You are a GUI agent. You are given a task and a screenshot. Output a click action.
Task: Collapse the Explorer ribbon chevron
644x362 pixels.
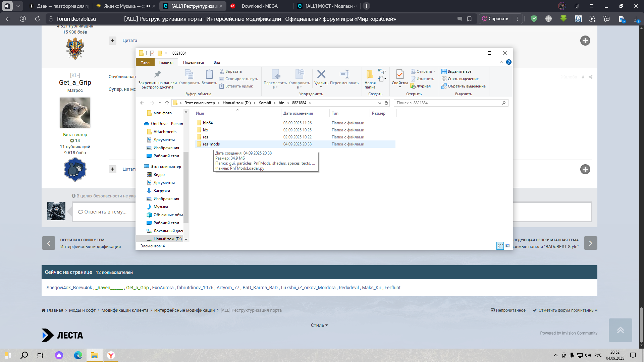(501, 62)
